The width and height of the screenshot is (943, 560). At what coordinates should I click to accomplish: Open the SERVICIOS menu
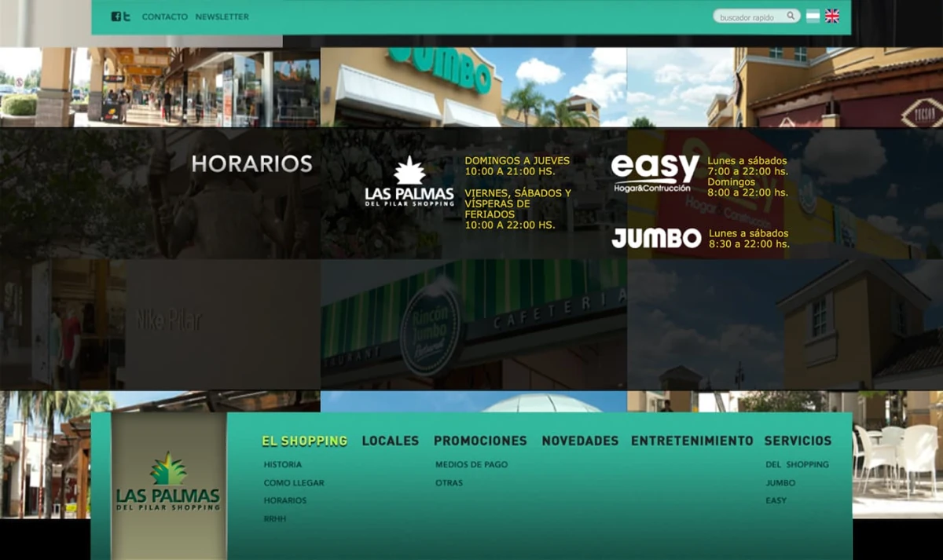click(x=798, y=441)
